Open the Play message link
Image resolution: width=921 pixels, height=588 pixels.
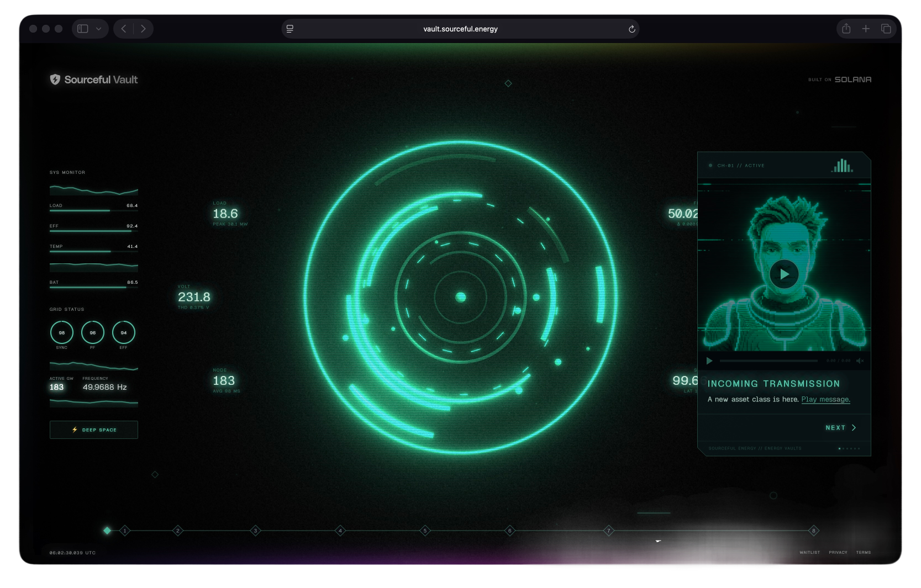pyautogui.click(x=825, y=399)
